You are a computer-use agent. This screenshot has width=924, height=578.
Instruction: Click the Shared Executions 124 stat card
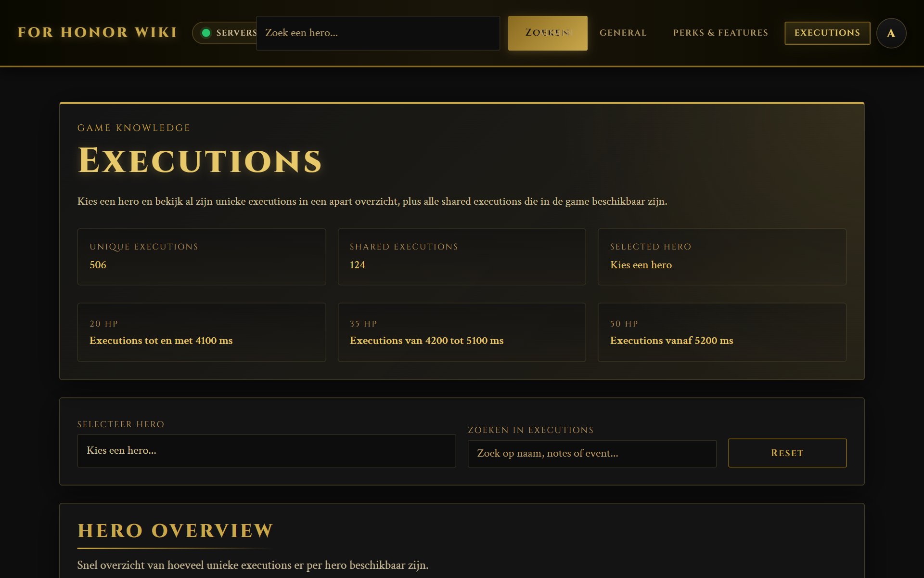pyautogui.click(x=462, y=257)
